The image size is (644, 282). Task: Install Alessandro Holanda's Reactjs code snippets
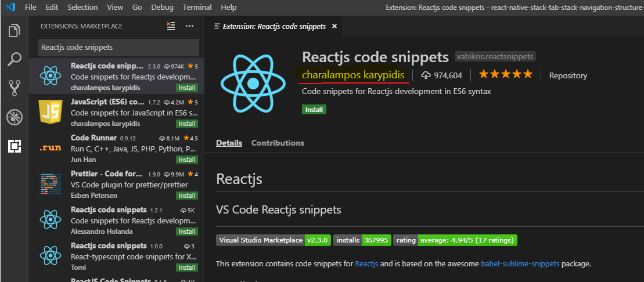click(x=187, y=232)
